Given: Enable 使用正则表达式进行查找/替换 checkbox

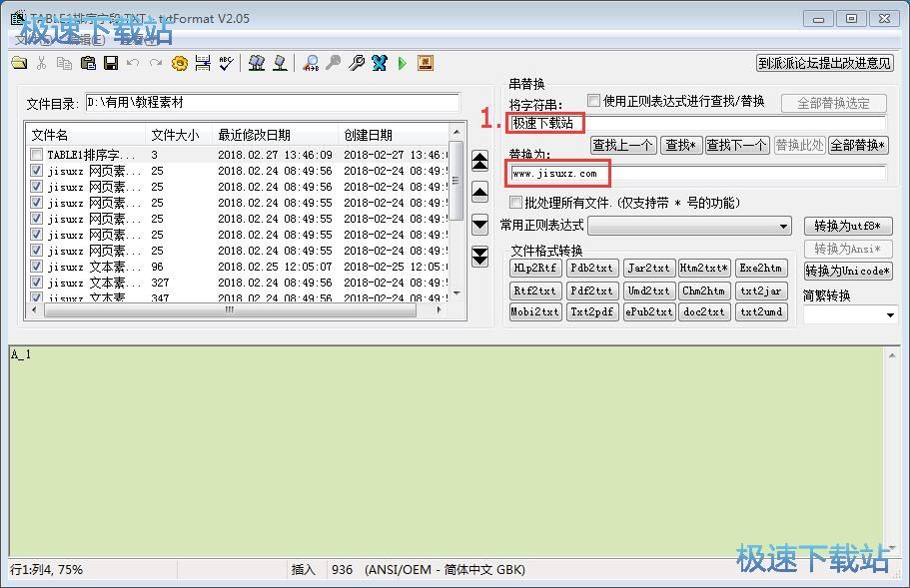Looking at the screenshot, I should [x=593, y=100].
